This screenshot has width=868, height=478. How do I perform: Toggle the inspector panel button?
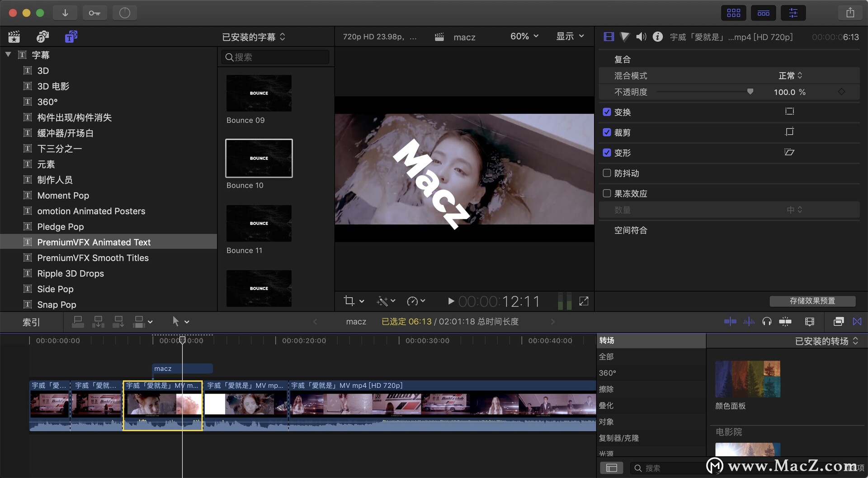[x=793, y=13]
